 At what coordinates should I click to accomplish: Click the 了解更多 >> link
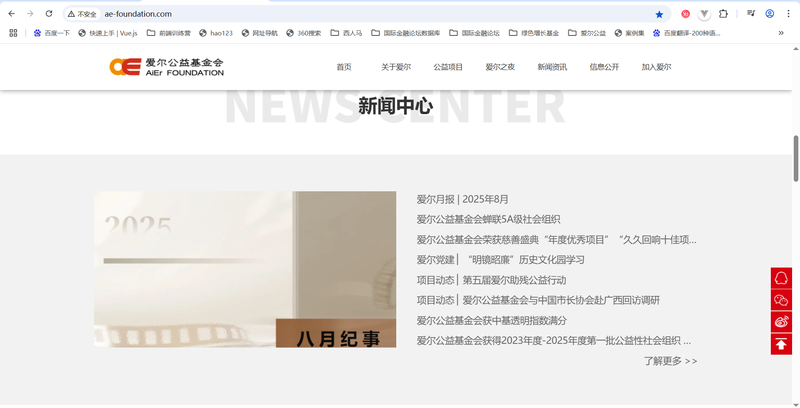coord(670,361)
